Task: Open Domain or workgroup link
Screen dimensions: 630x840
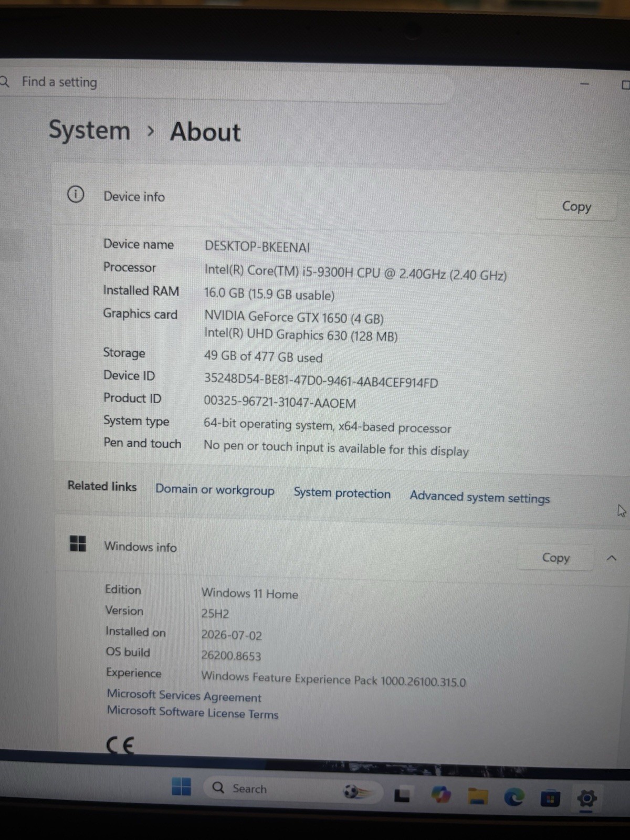Action: pos(215,490)
